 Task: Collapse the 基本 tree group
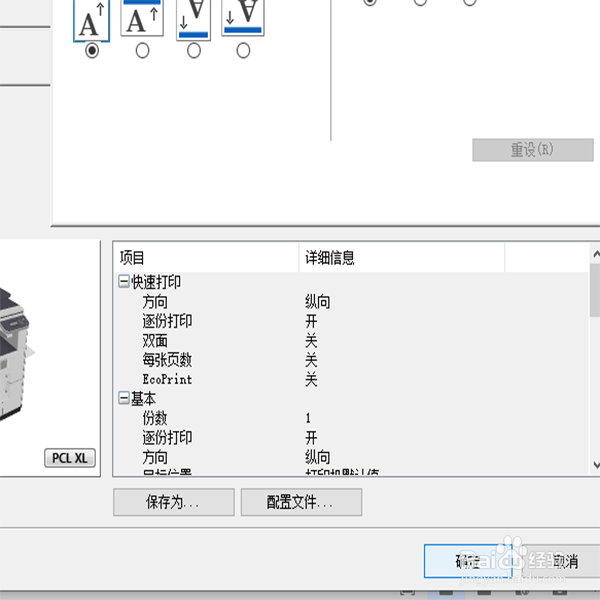tap(124, 398)
